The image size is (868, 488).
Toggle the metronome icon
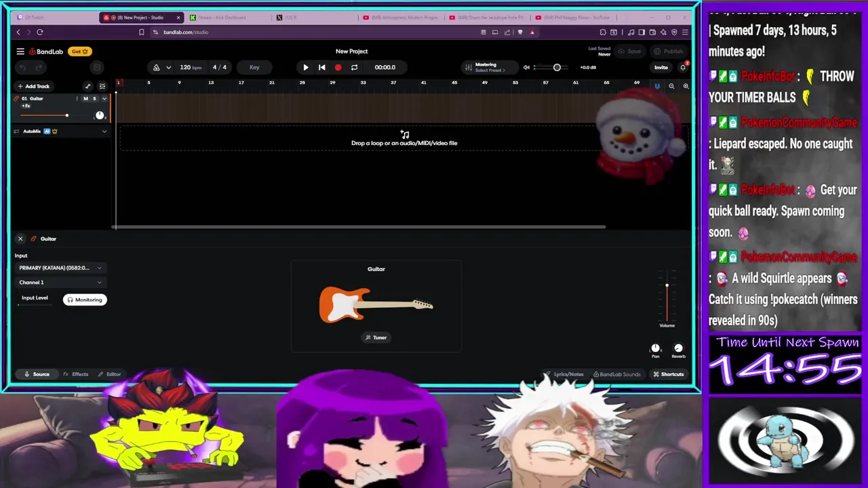click(157, 67)
